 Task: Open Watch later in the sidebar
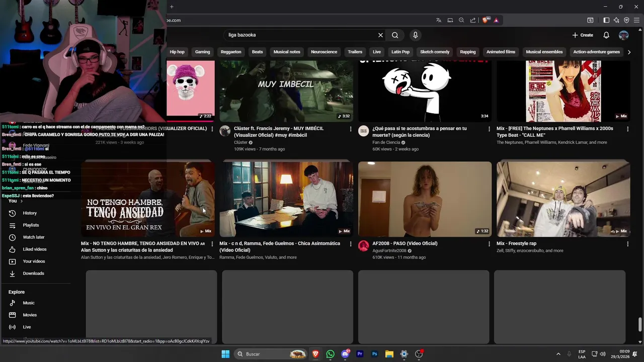click(33, 237)
